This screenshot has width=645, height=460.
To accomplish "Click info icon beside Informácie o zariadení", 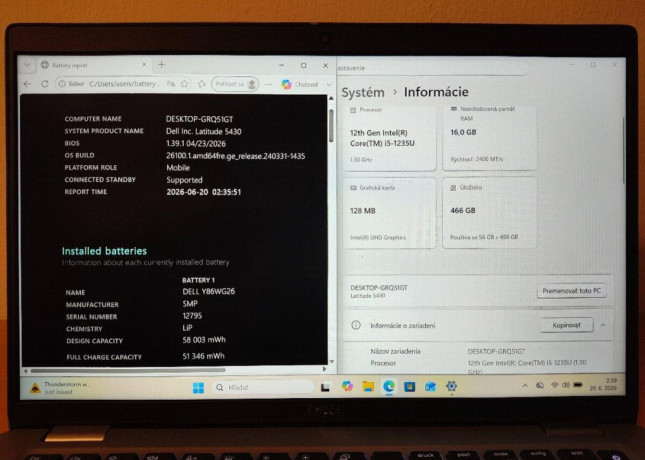I will (356, 325).
